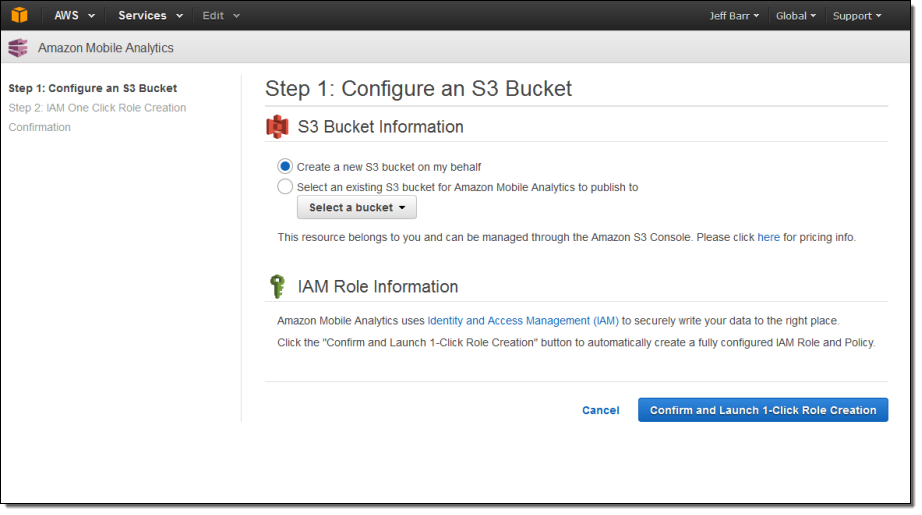Image resolution: width=922 pixels, height=515 pixels.
Task: Open the "Select a bucket" dropdown
Action: coord(357,208)
